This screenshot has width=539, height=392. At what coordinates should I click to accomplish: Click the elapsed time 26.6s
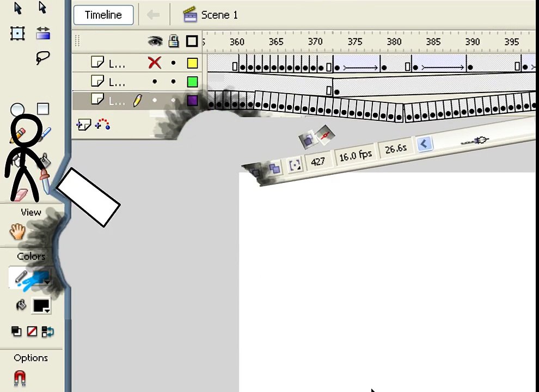pyautogui.click(x=396, y=149)
